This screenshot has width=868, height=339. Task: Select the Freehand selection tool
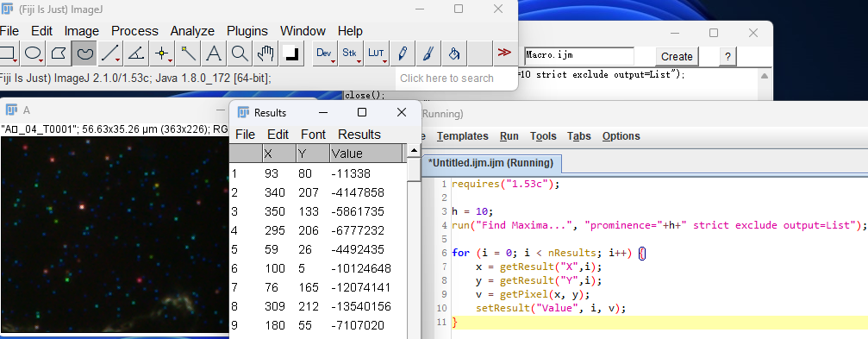click(x=84, y=53)
